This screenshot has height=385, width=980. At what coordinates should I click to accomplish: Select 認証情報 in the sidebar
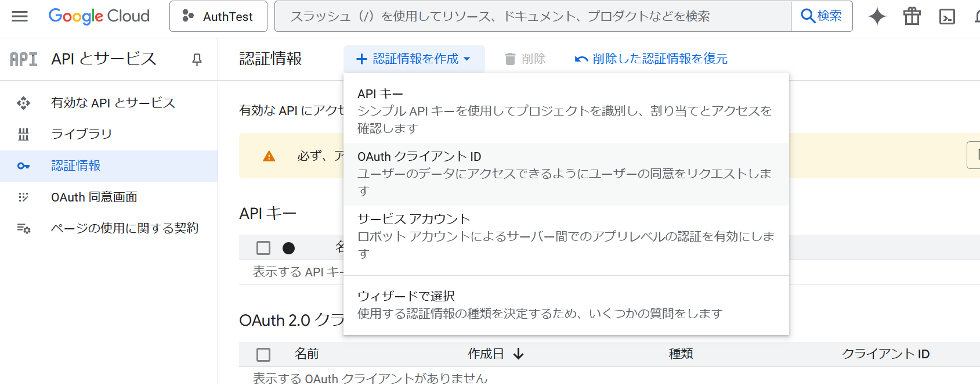[109, 166]
